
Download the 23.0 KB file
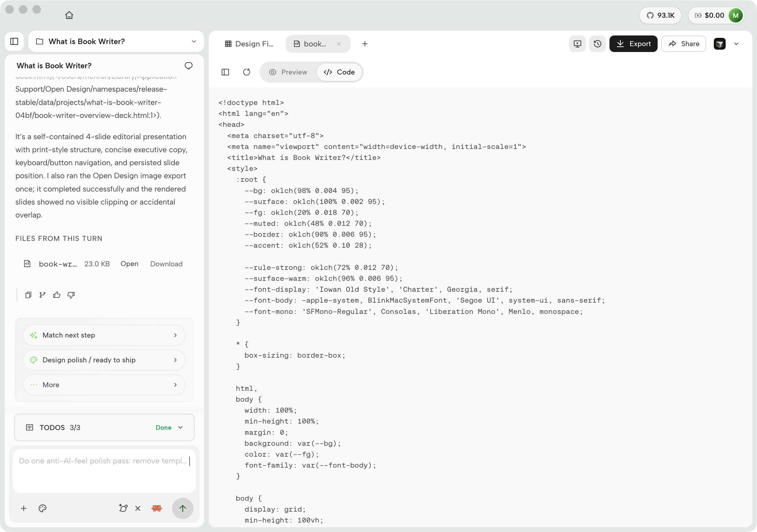[166, 264]
